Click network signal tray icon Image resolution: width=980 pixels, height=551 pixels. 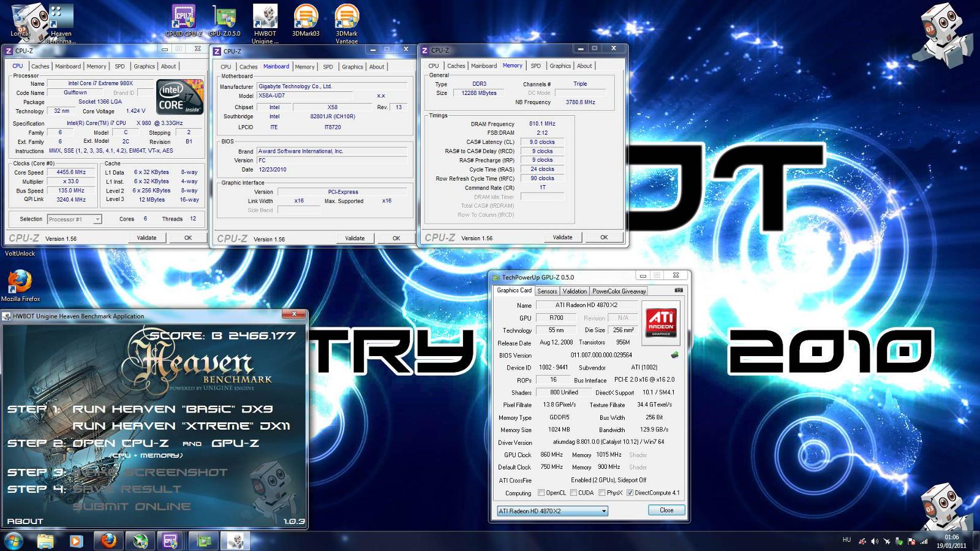tap(923, 541)
